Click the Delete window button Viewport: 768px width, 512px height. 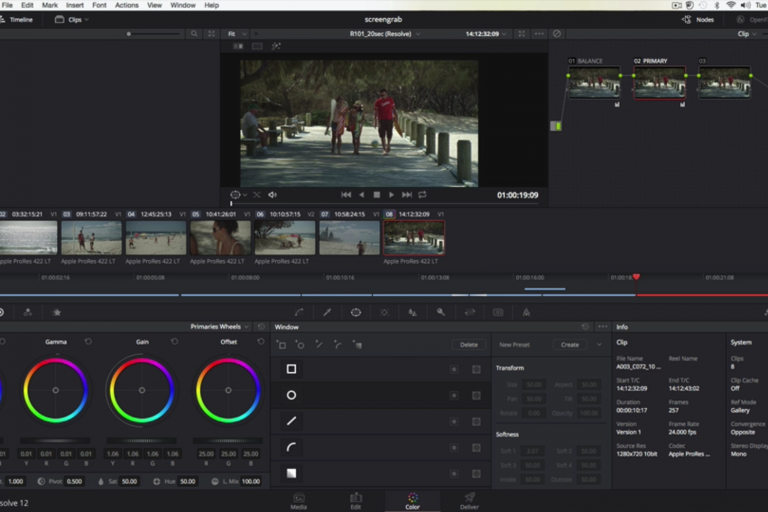coord(469,345)
